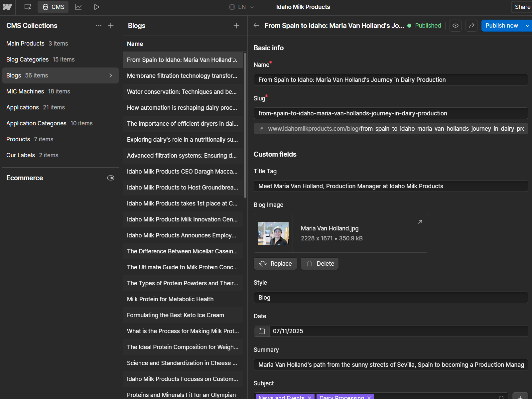Click the Summary input field
The width and height of the screenshot is (532, 399).
(391, 365)
